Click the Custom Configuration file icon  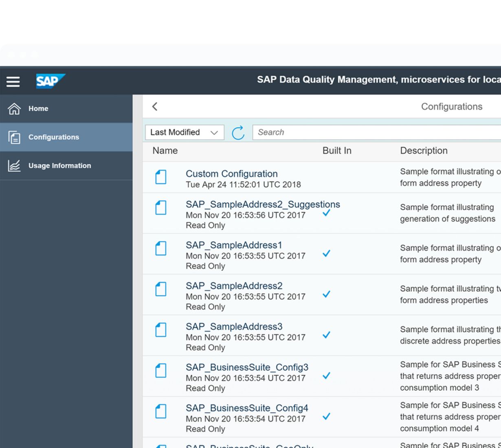point(161,177)
